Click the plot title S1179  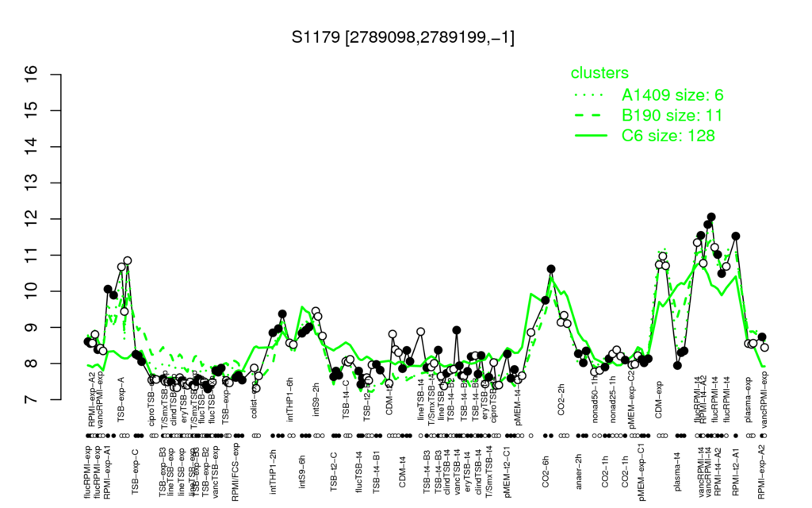tap(316, 37)
